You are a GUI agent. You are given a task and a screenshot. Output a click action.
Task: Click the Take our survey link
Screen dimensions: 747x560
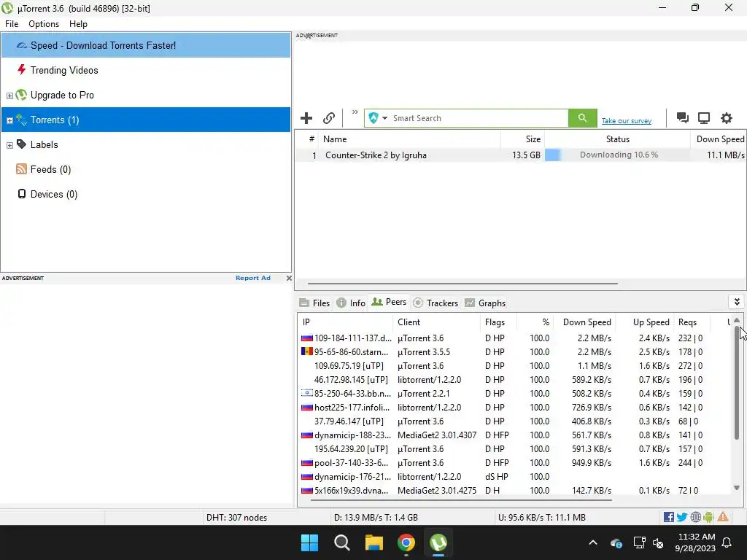click(627, 121)
